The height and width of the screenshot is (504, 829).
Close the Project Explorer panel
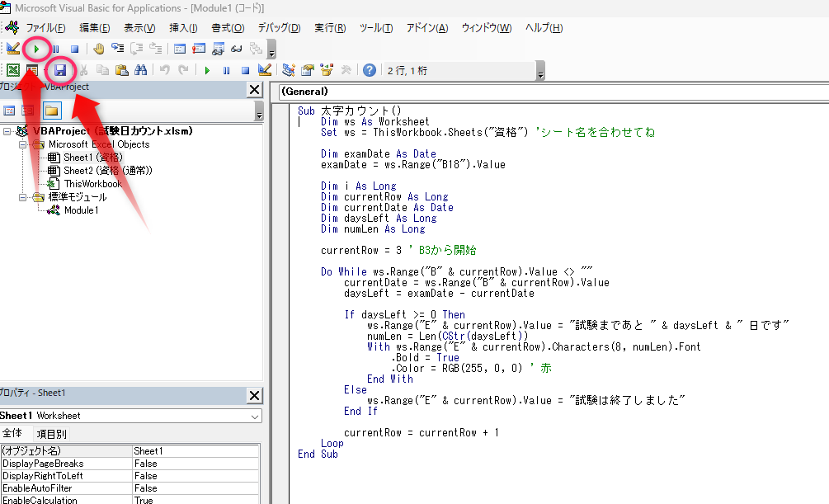254,90
